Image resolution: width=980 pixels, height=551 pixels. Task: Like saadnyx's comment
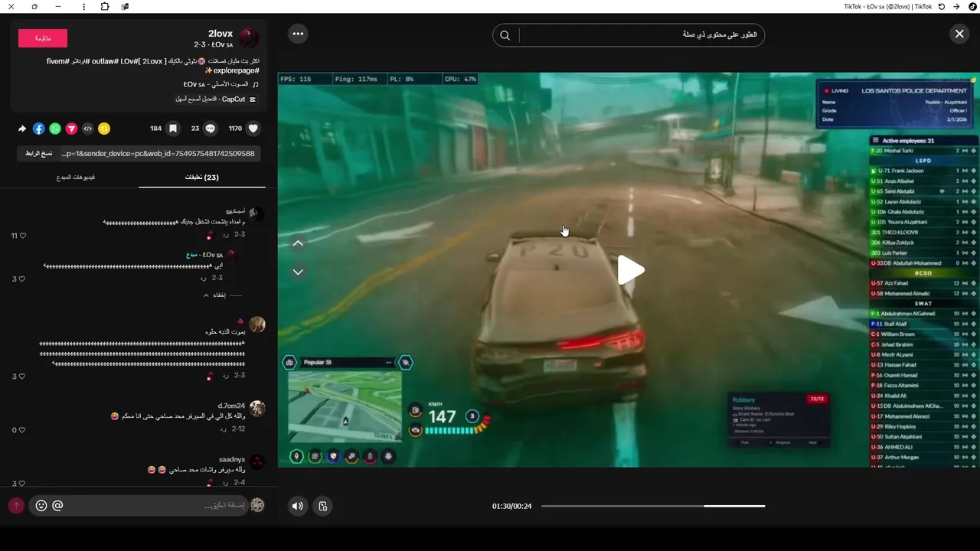point(22,484)
